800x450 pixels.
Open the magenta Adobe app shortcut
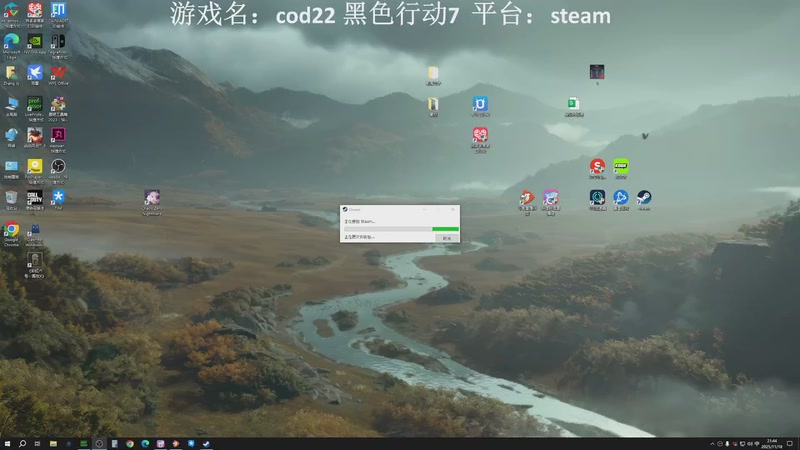click(x=58, y=135)
